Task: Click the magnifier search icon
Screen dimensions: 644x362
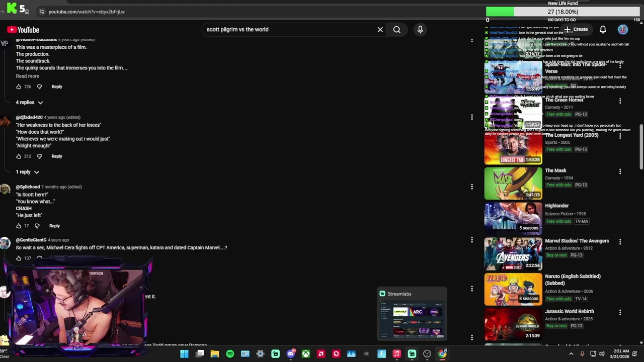Action: coord(397,30)
